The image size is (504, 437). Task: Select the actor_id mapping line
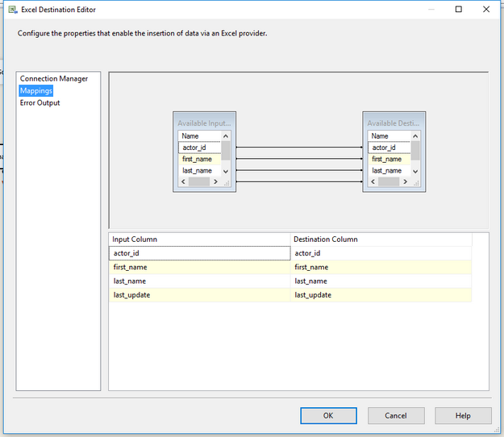click(299, 148)
